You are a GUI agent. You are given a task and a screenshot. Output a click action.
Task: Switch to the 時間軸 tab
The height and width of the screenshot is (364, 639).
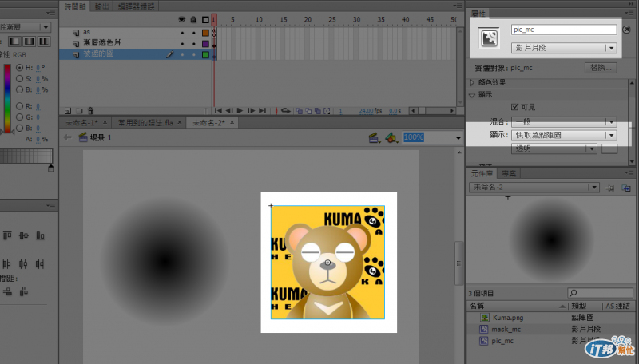(75, 6)
